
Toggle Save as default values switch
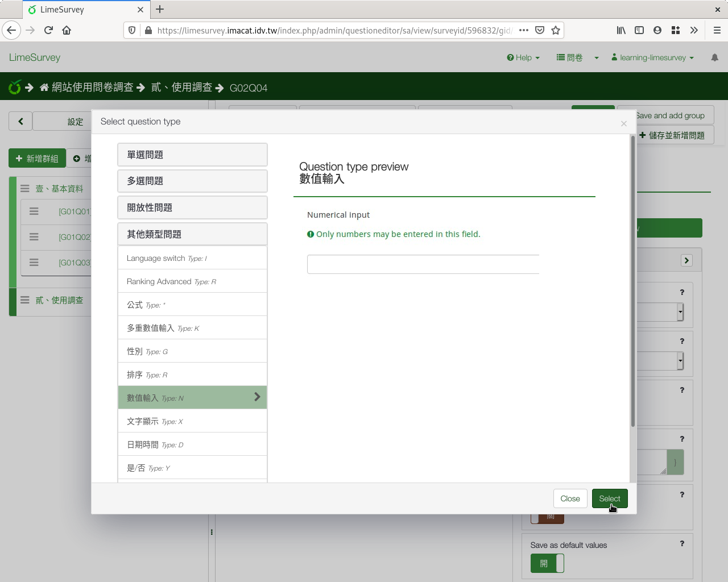(x=547, y=563)
